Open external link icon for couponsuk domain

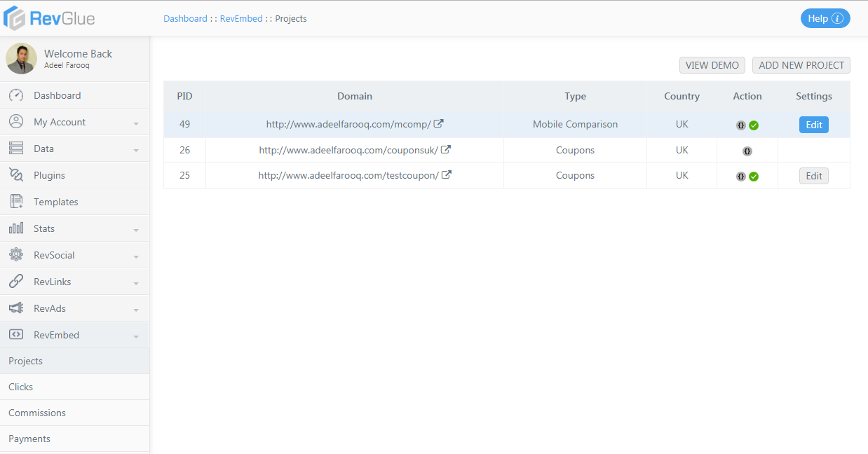pyautogui.click(x=445, y=150)
